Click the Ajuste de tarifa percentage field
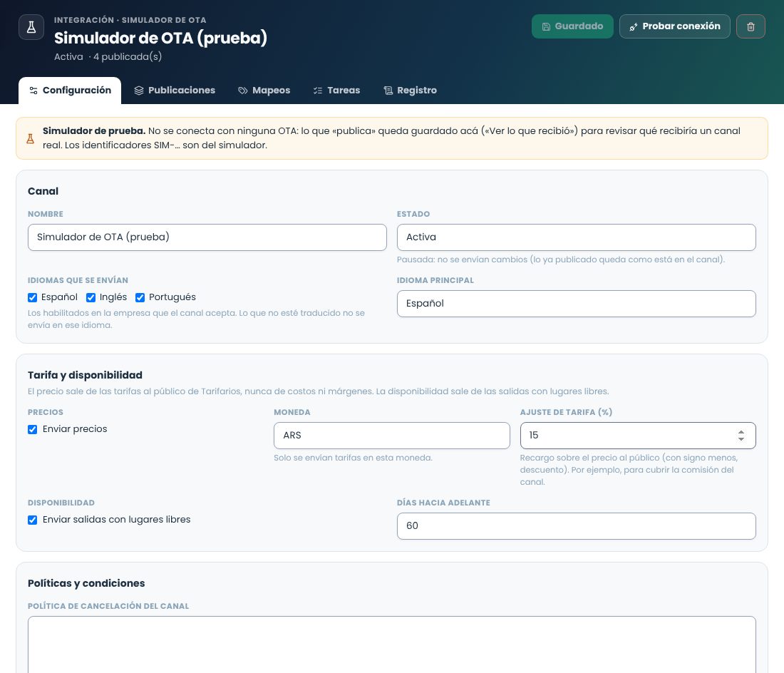 pyautogui.click(x=637, y=436)
